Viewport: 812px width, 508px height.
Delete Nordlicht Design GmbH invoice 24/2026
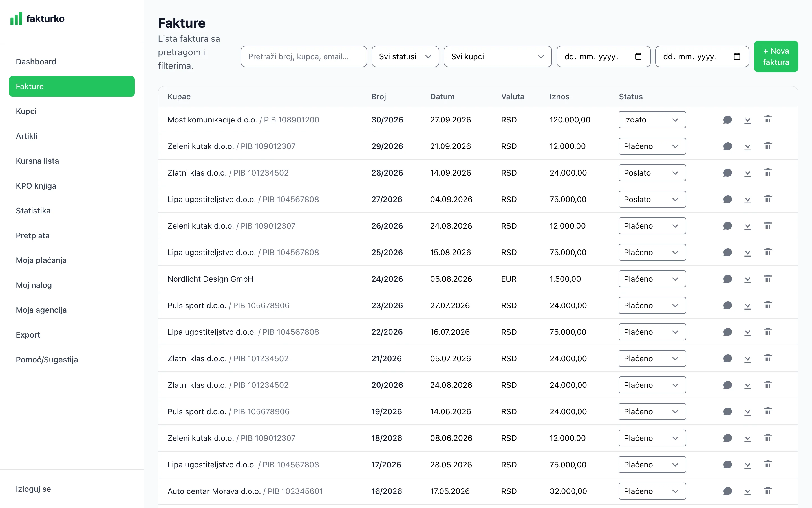pos(768,279)
